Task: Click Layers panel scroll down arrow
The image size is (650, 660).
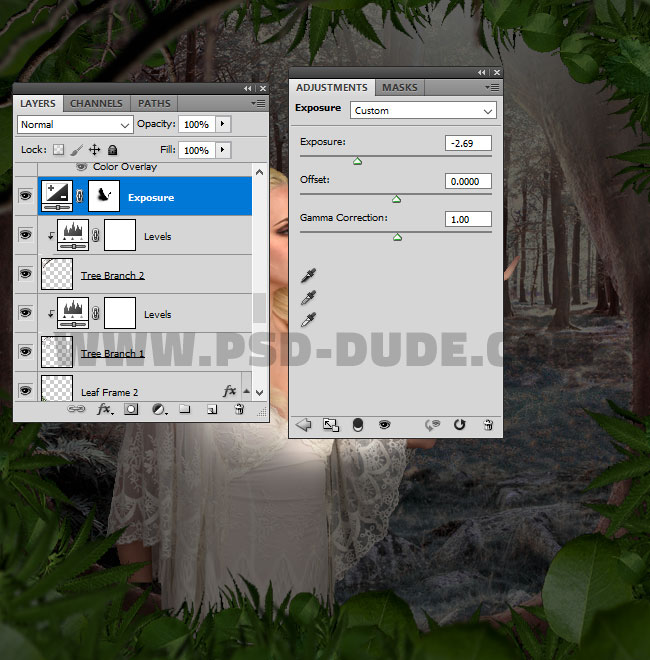Action: [x=260, y=393]
